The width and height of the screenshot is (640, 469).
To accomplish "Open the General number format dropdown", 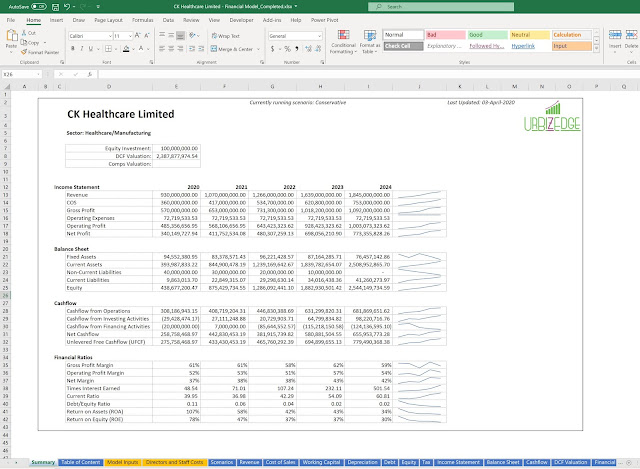I will pyautogui.click(x=319, y=36).
